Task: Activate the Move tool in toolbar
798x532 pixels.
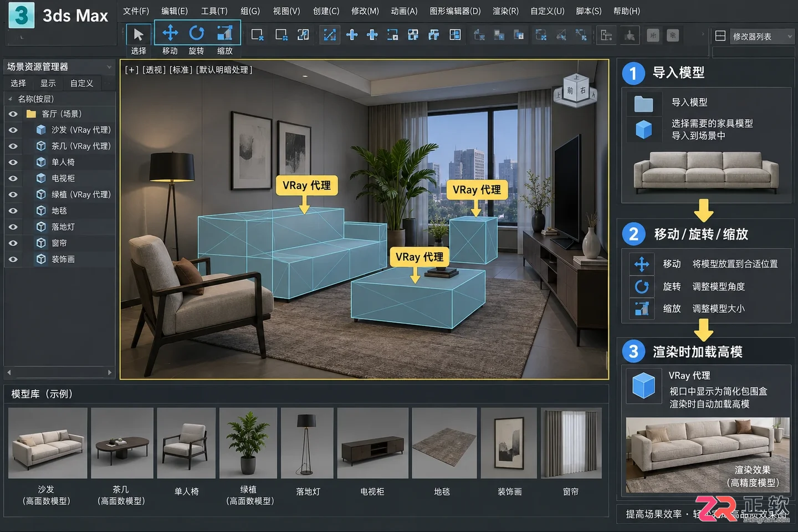Action: 170,33
